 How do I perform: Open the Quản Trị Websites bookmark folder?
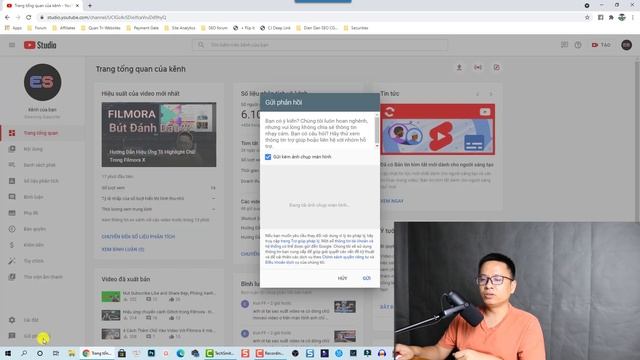100,28
